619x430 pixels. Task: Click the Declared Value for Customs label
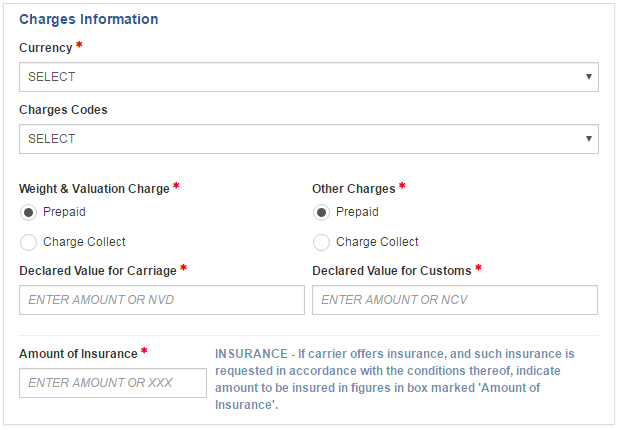(392, 271)
